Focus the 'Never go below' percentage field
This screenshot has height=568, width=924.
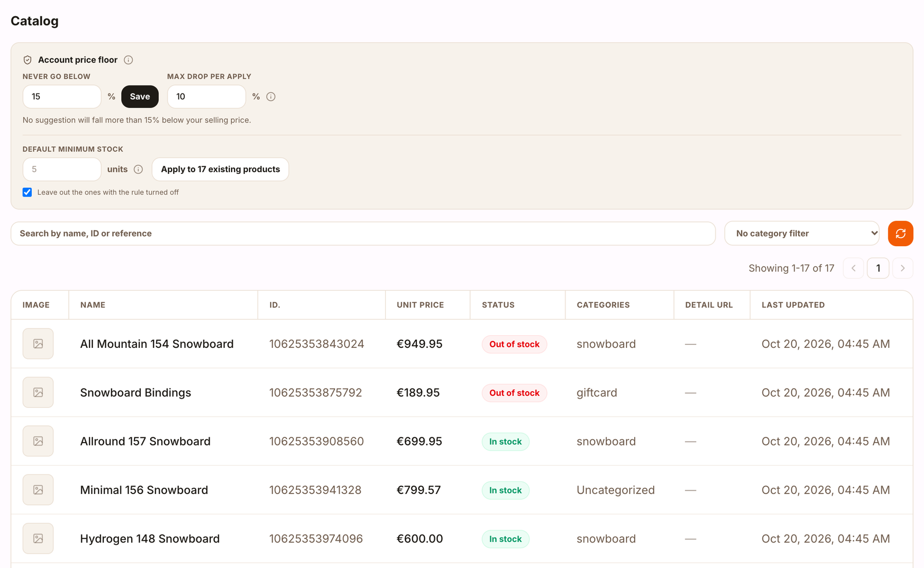[62, 96]
